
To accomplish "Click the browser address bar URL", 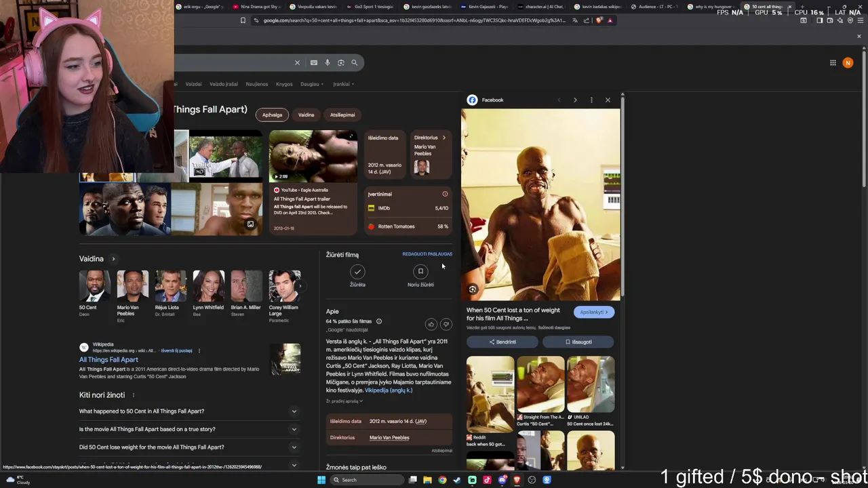I will 414,20.
